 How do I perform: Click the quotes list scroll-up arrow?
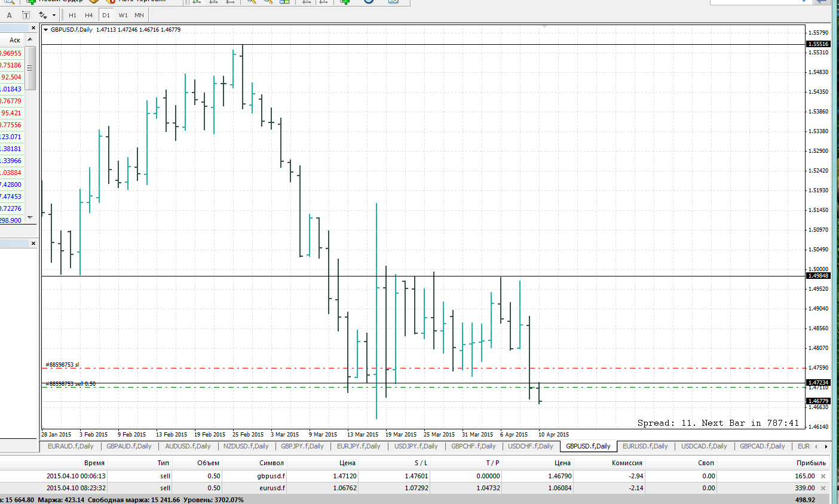pos(30,39)
